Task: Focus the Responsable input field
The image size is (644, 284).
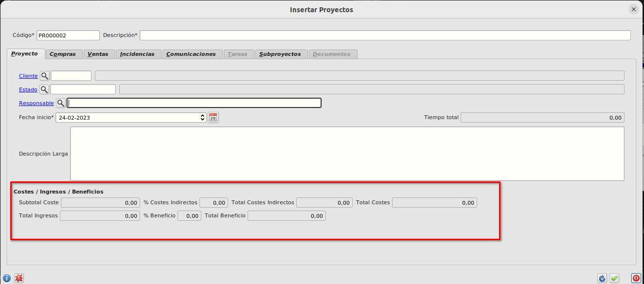Action: pyautogui.click(x=194, y=103)
